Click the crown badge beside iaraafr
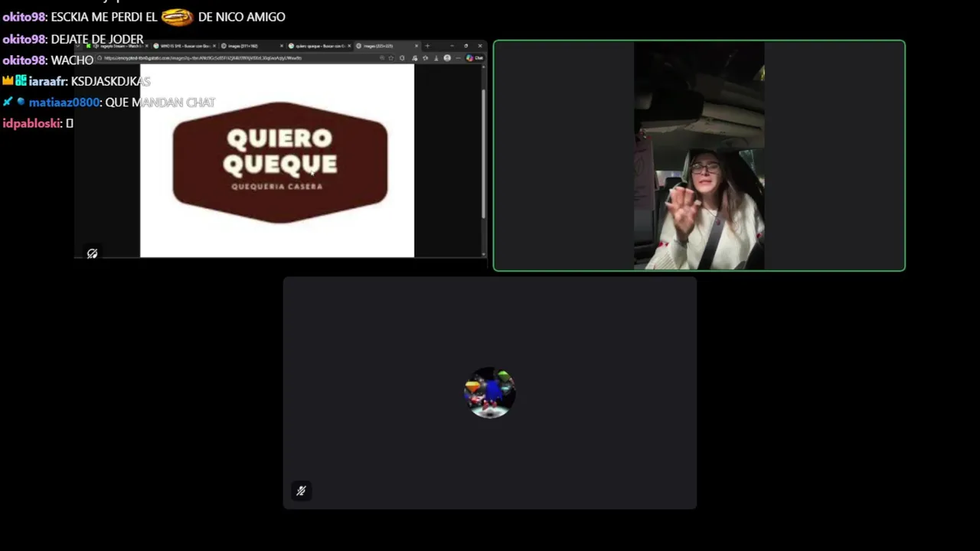 pyautogui.click(x=8, y=80)
